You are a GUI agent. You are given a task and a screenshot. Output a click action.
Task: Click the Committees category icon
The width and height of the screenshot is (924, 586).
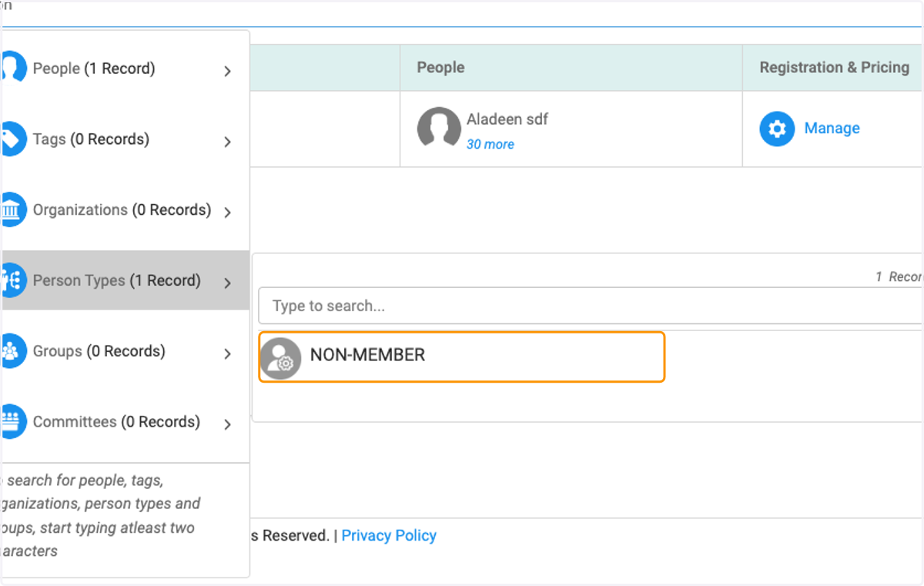click(13, 422)
